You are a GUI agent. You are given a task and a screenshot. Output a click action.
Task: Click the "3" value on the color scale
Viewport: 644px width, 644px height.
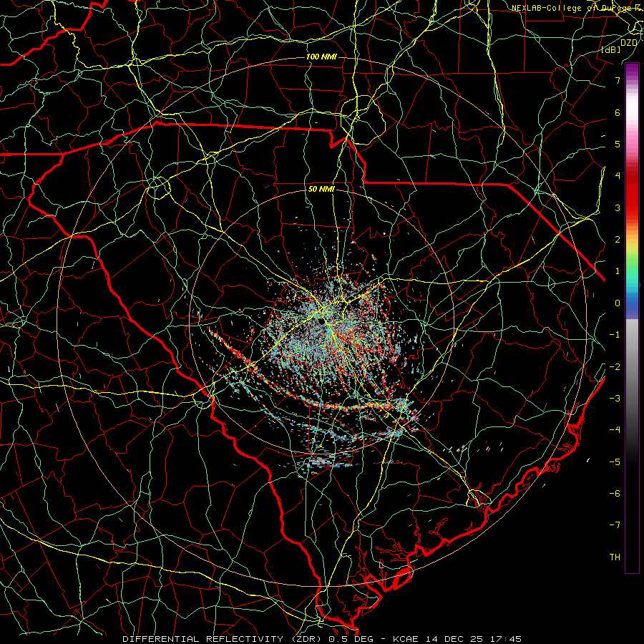pos(618,208)
